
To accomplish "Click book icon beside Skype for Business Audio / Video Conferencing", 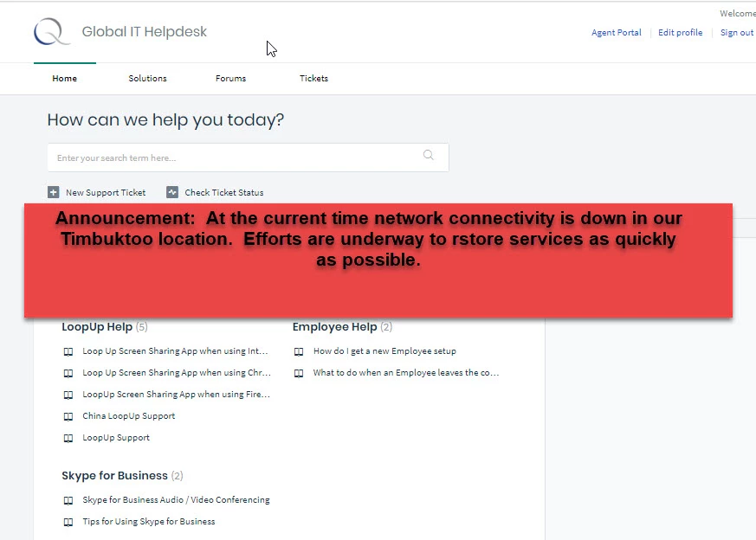I will [x=68, y=500].
